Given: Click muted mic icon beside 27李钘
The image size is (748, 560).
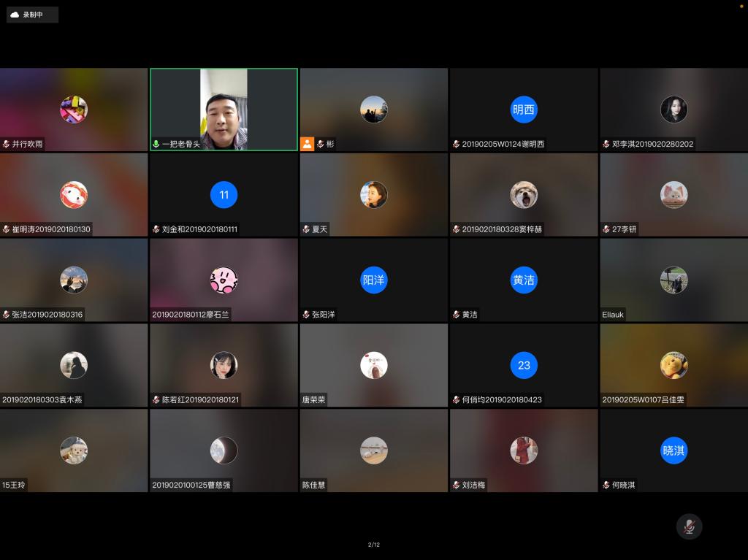Looking at the screenshot, I should [x=606, y=229].
